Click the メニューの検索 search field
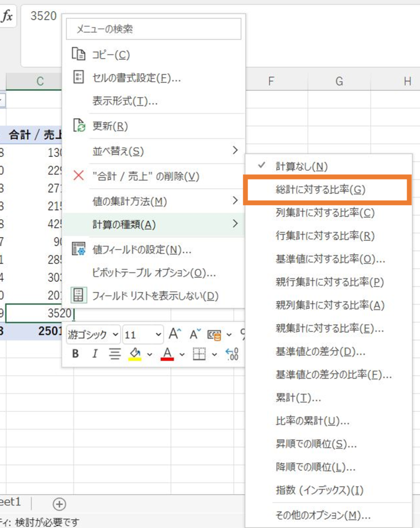 coord(153,28)
